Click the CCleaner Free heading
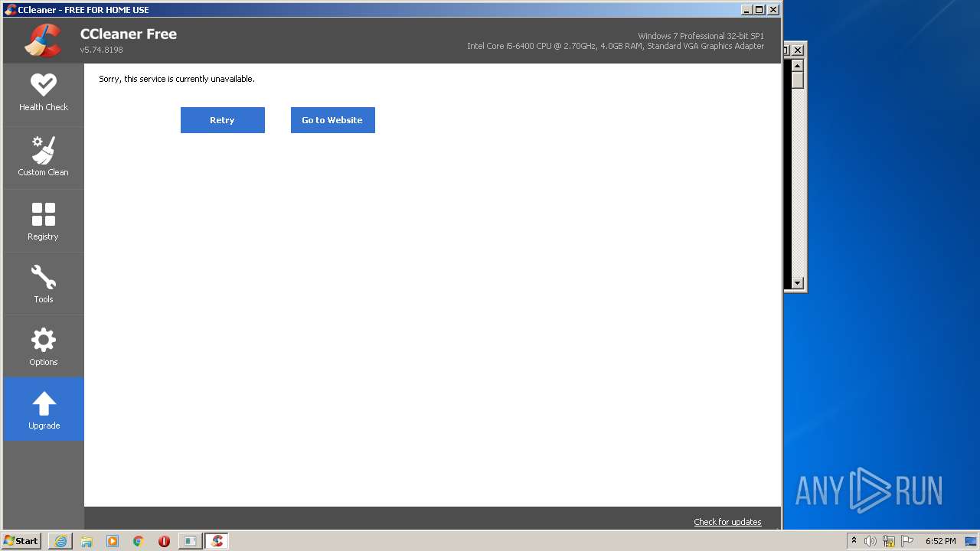This screenshot has width=980, height=551. pyautogui.click(x=129, y=34)
